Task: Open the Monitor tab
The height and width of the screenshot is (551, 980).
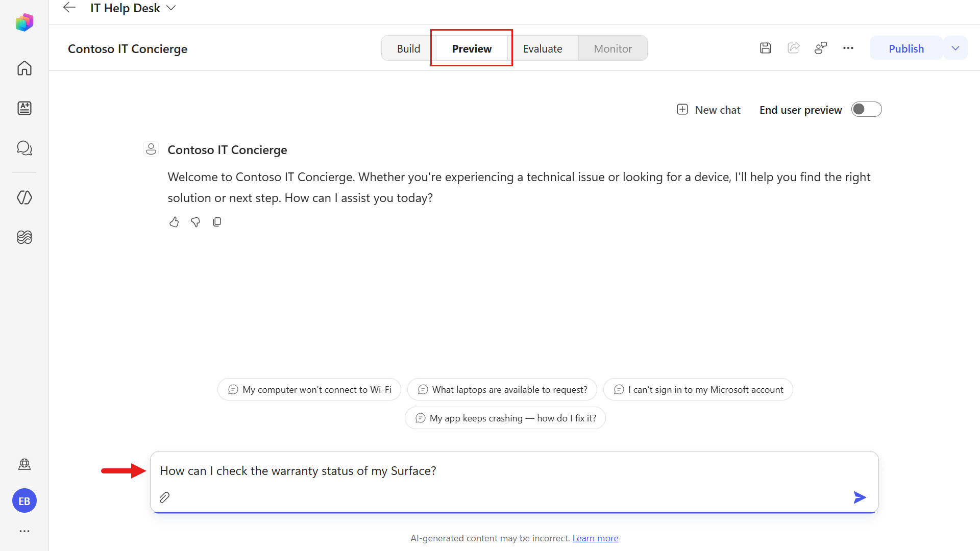Action: point(612,48)
